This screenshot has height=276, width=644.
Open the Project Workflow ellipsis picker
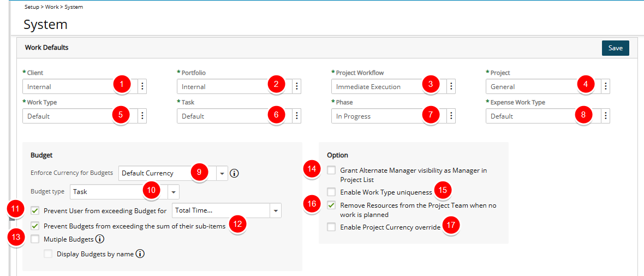point(451,86)
